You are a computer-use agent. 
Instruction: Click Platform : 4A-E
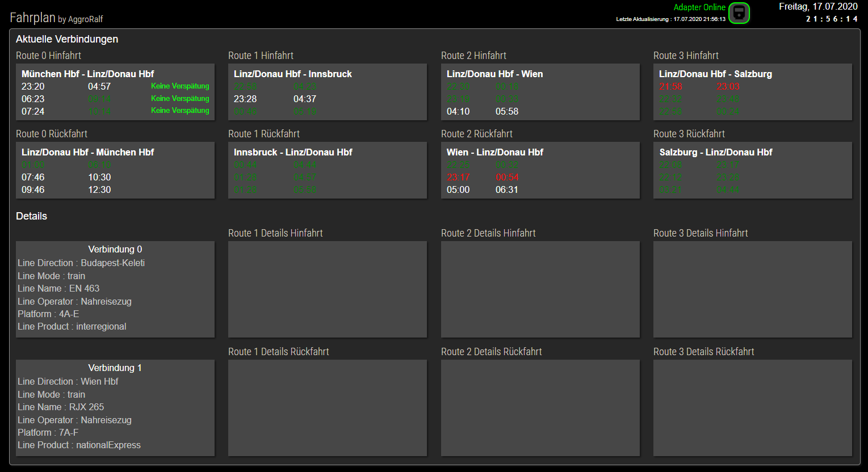click(x=48, y=314)
